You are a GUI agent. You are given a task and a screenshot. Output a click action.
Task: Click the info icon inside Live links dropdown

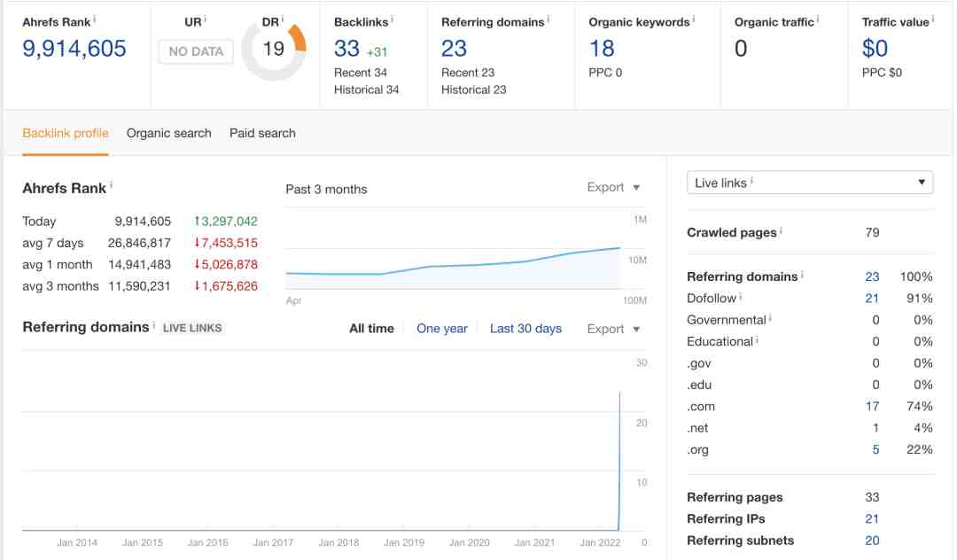coord(752,181)
